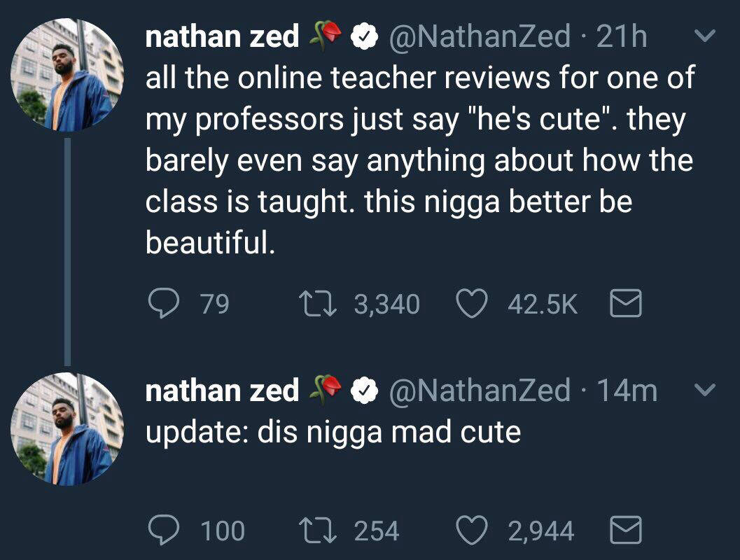Image resolution: width=740 pixels, height=560 pixels.
Task: Open the 14m timestamp link
Action: click(x=627, y=391)
